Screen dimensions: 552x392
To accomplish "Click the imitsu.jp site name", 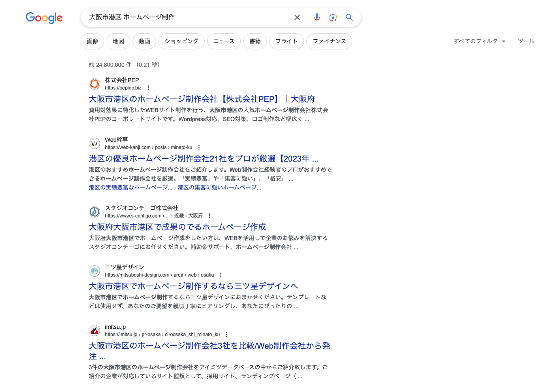I will tap(116, 327).
